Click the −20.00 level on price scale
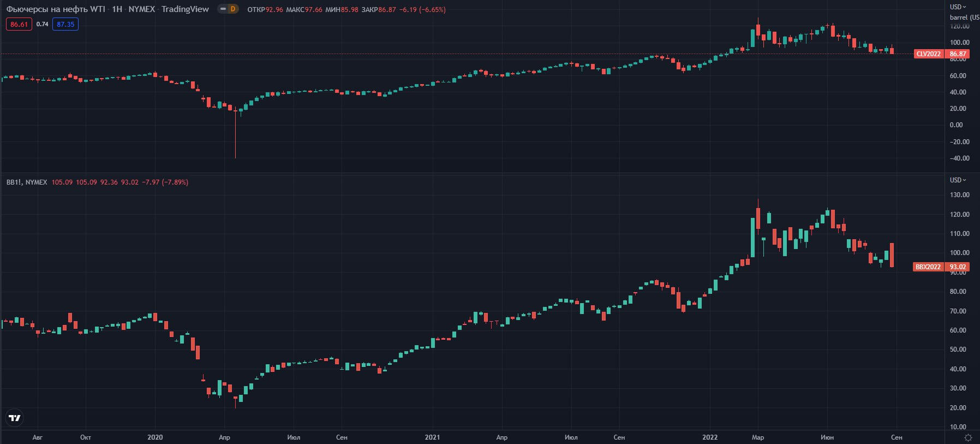This screenshot has width=980, height=444. [959, 142]
